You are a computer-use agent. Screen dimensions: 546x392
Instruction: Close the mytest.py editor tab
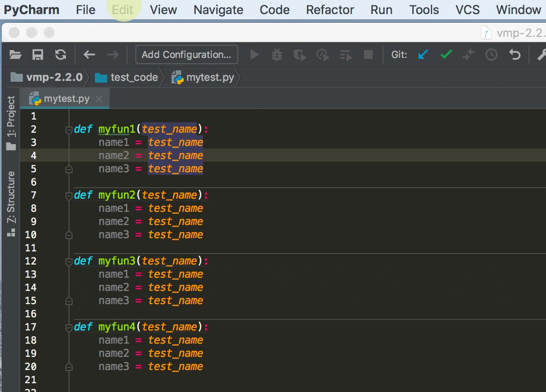pos(99,99)
